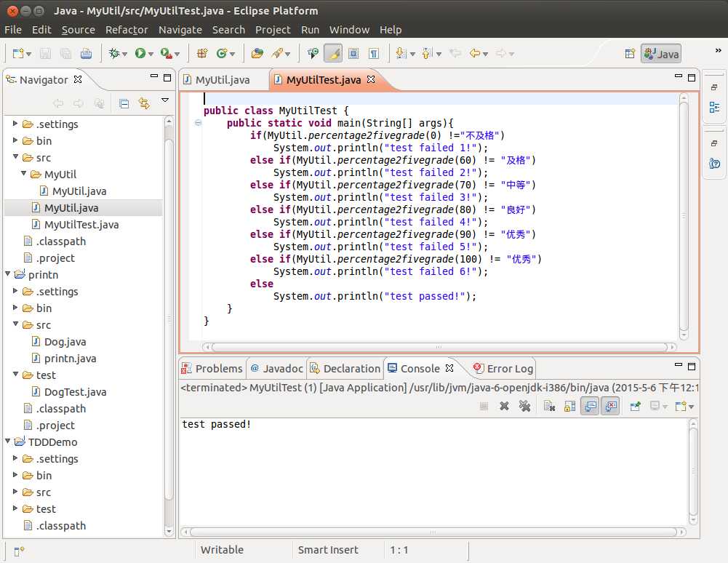Open the Project menu
The width and height of the screenshot is (728, 563).
(x=273, y=30)
